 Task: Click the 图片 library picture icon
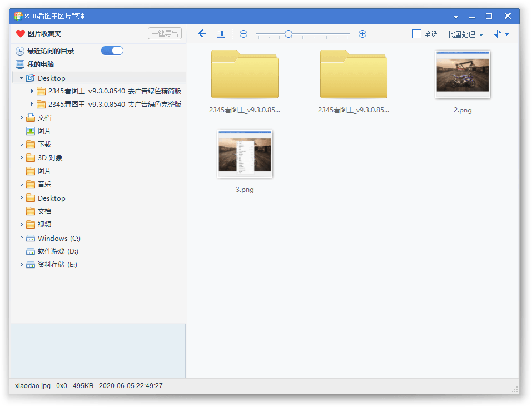31,131
